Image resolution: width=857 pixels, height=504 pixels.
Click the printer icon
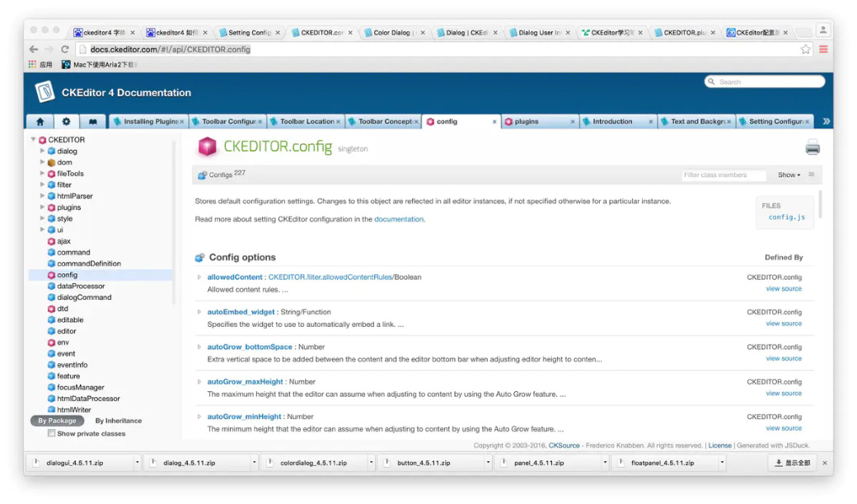point(813,148)
